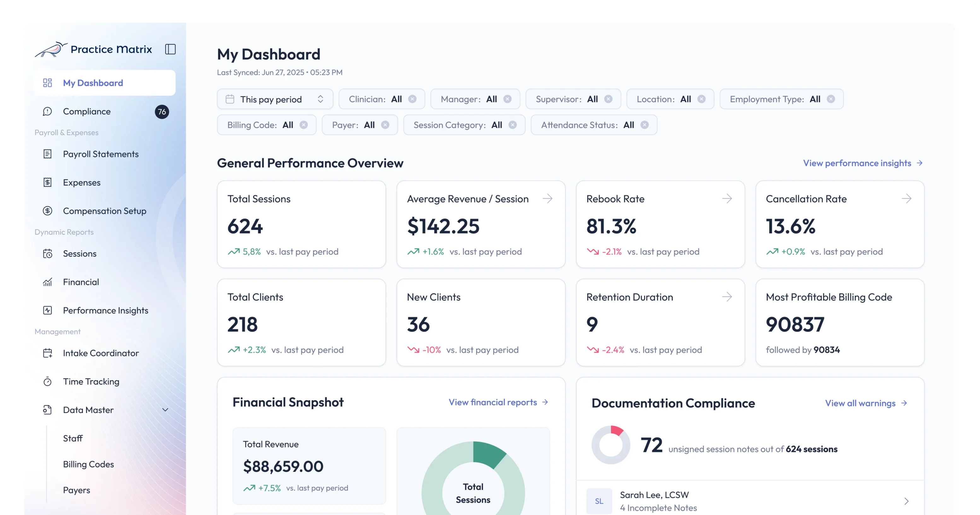This screenshot has width=980, height=515.
Task: Click the Time Tracking stopwatch icon
Action: click(x=48, y=381)
